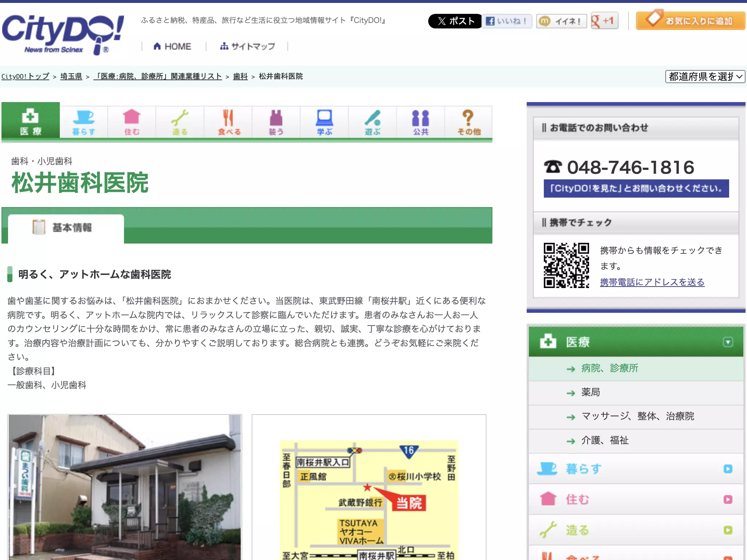This screenshot has width=747, height=560.
Task: Click the Google +1 button
Action: 604,21
